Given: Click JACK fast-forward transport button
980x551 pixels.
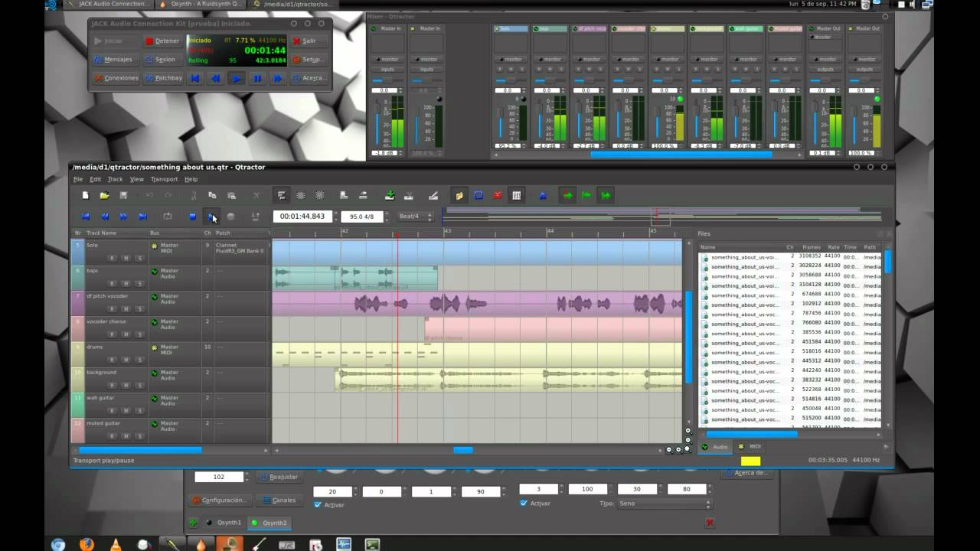Looking at the screenshot, I should 278,78.
